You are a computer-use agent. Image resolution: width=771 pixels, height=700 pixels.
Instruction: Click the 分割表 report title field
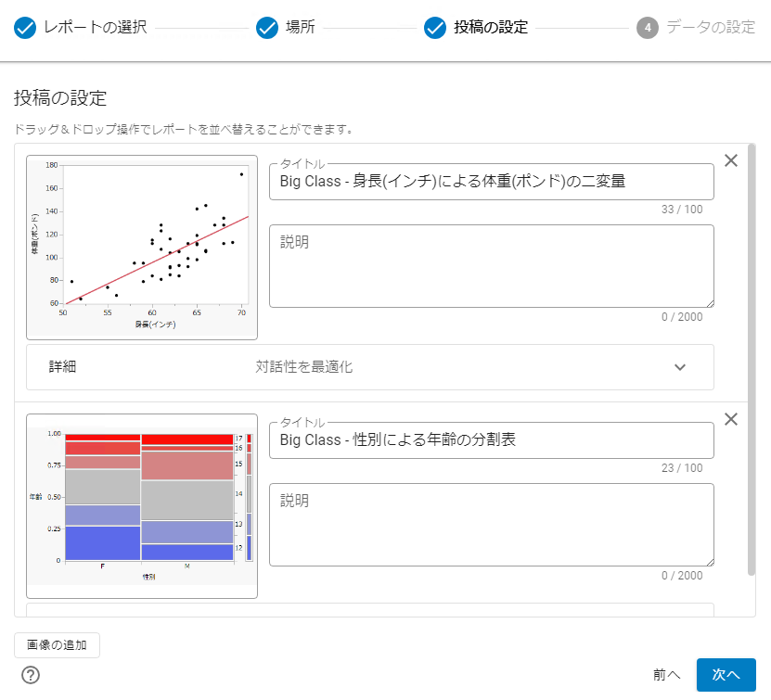pos(491,440)
